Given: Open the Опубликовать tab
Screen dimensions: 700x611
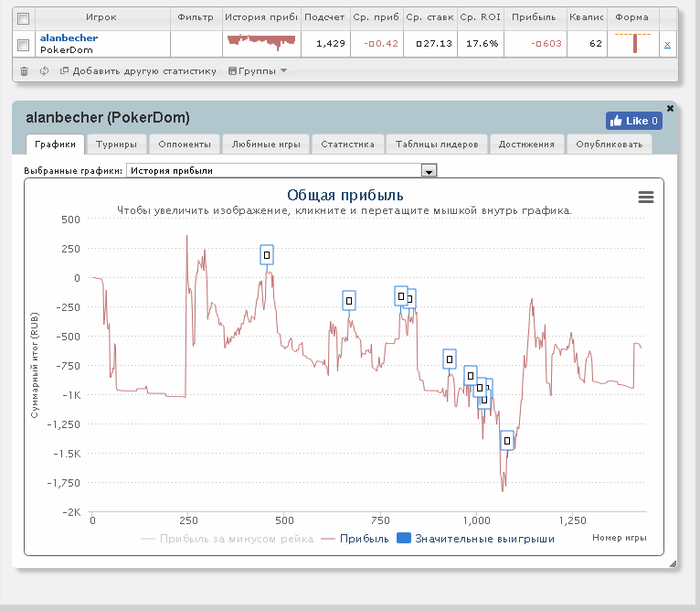Looking at the screenshot, I should [609, 144].
